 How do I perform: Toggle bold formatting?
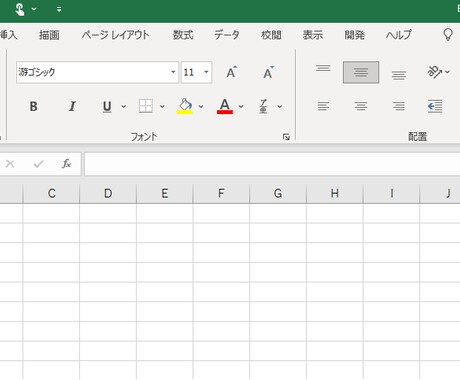33,106
